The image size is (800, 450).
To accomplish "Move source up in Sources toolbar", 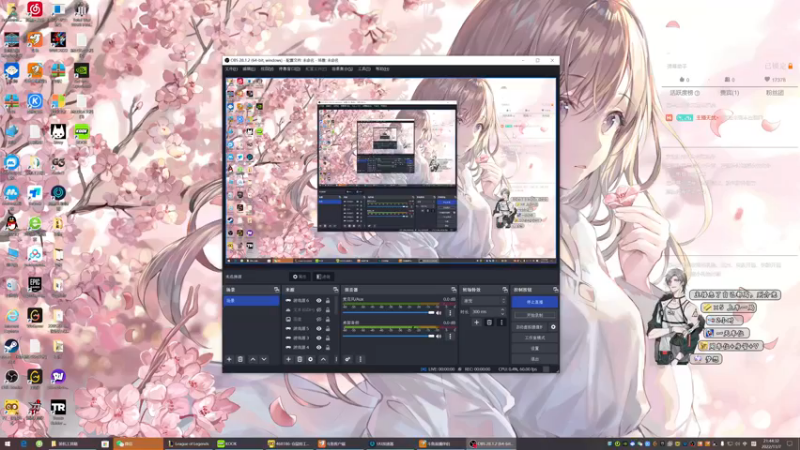I will tap(323, 359).
